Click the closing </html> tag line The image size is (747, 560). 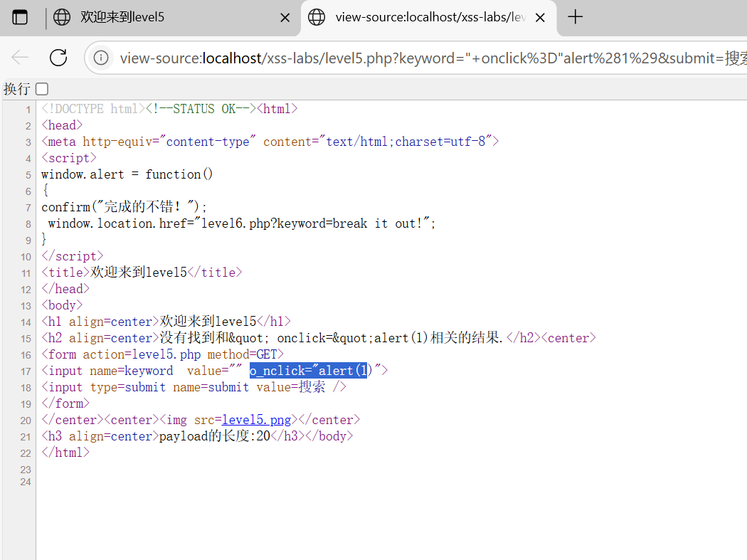[65, 453]
